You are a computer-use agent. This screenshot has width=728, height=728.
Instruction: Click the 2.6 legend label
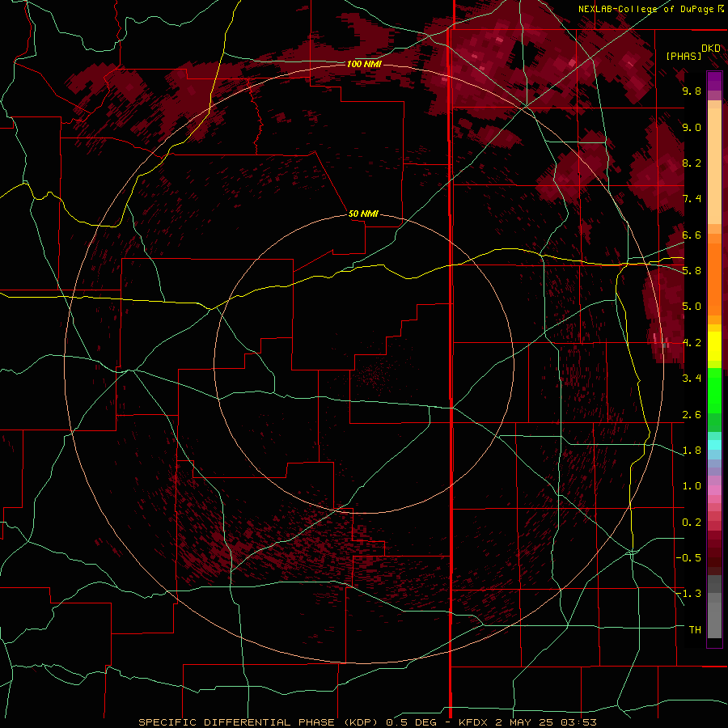692,415
